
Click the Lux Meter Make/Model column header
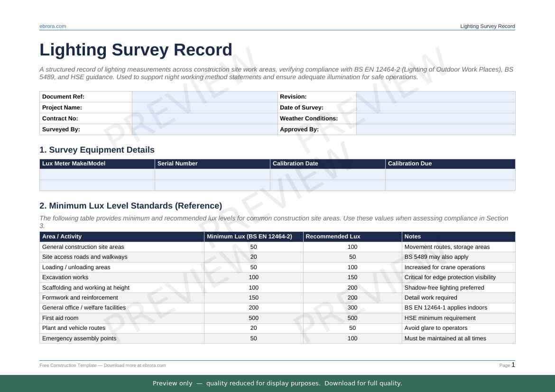tap(74, 164)
